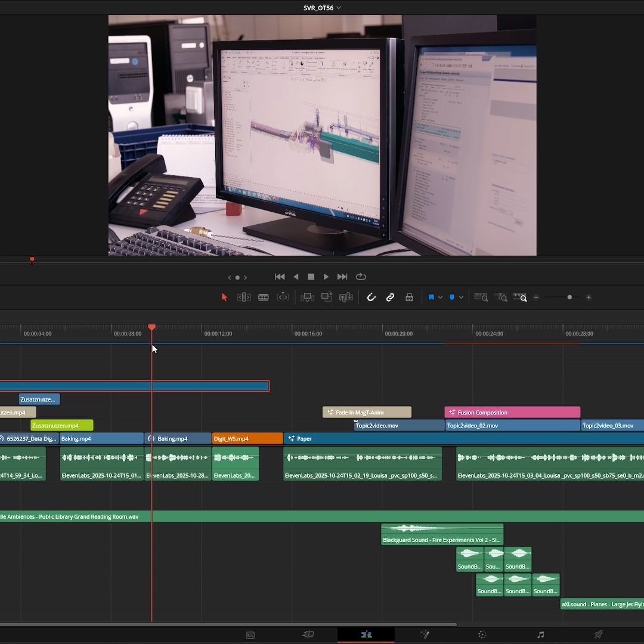
Task: Click the timeline zoom slider handle
Action: tap(570, 297)
